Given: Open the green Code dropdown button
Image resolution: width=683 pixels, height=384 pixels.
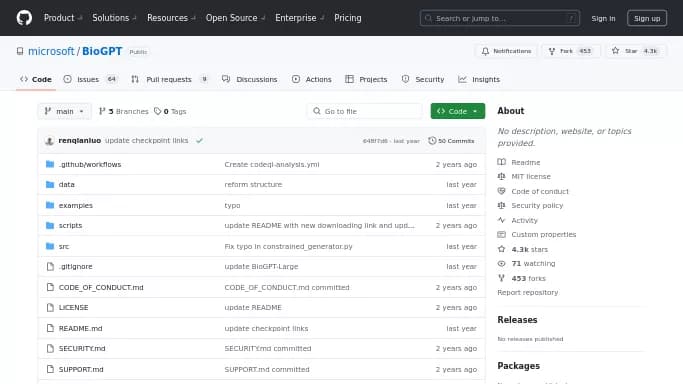Looking at the screenshot, I should pyautogui.click(x=457, y=111).
